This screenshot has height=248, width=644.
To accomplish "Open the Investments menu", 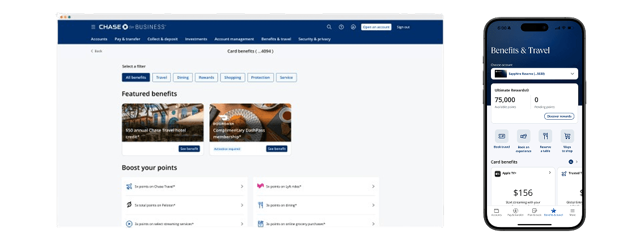I will point(196,39).
